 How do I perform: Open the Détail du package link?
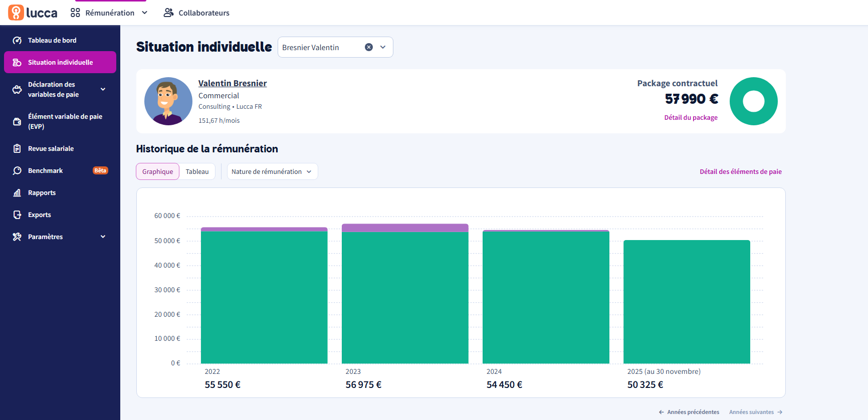pyautogui.click(x=691, y=118)
